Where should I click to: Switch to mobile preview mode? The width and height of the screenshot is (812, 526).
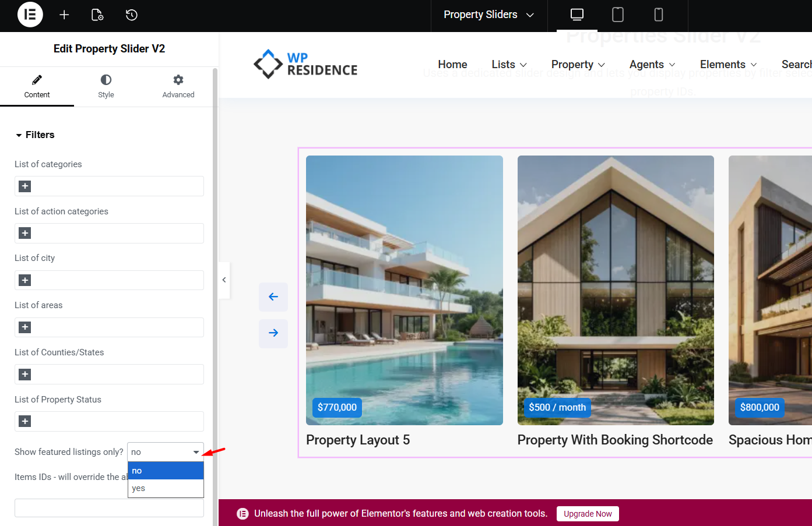coord(658,15)
